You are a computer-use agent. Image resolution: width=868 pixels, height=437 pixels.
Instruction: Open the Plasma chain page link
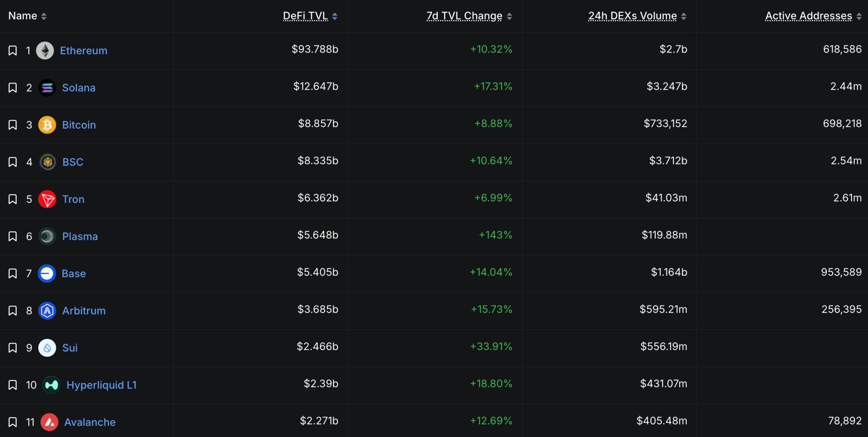(x=80, y=236)
